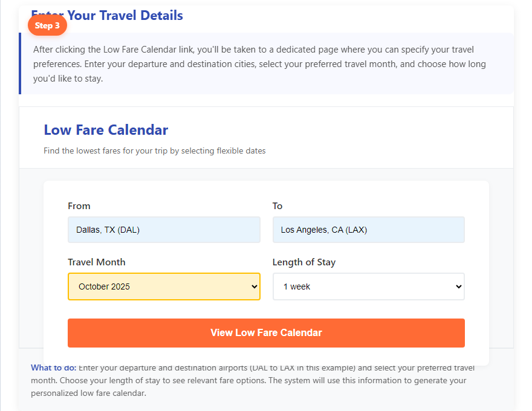Click the From field showing Dallas, TX (DAL)
The width and height of the screenshot is (532, 411).
click(x=164, y=230)
